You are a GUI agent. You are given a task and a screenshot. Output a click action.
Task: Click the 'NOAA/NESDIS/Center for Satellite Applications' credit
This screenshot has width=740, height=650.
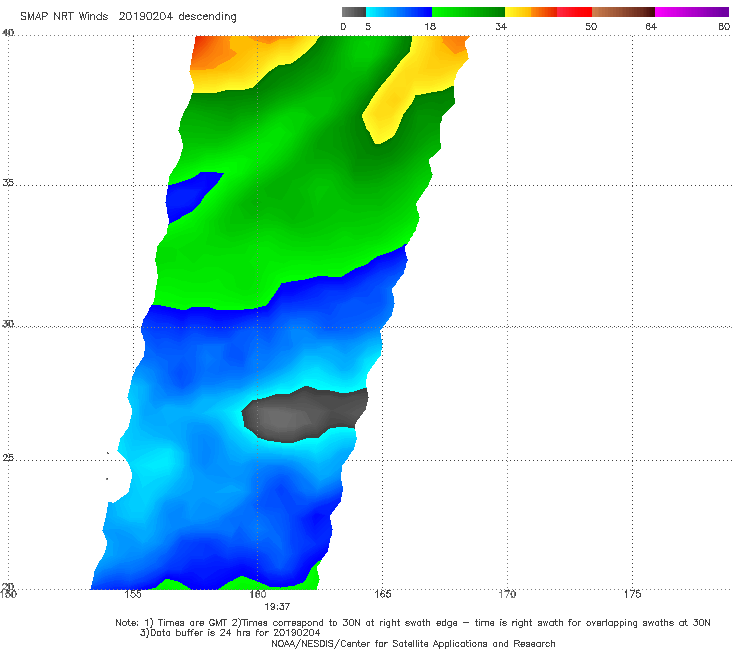coord(413,643)
